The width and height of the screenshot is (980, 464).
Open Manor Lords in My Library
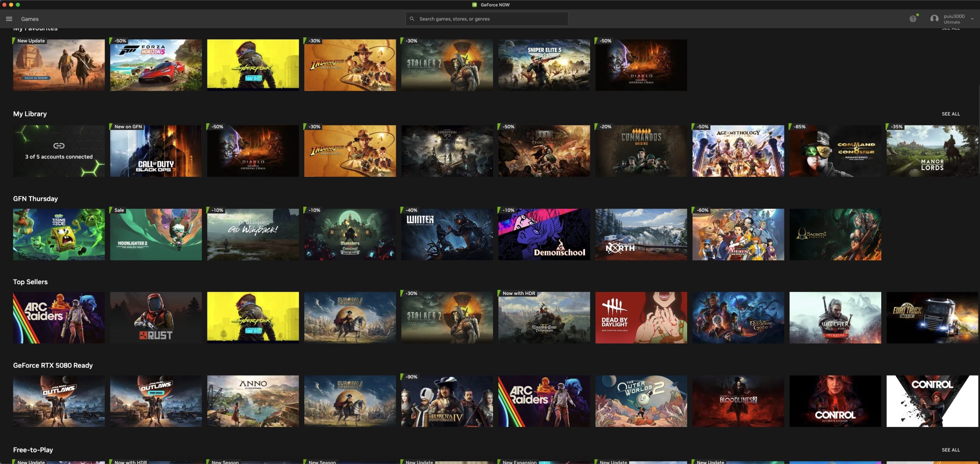pos(932,151)
